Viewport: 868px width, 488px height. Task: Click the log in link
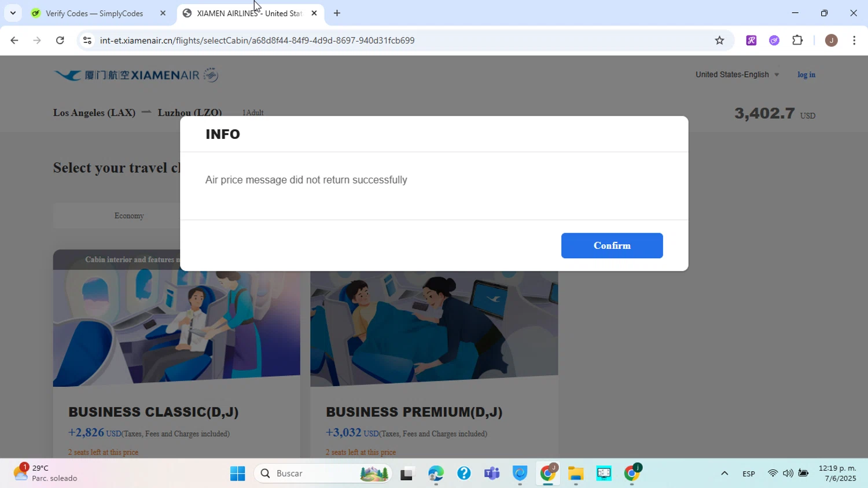[806, 75]
